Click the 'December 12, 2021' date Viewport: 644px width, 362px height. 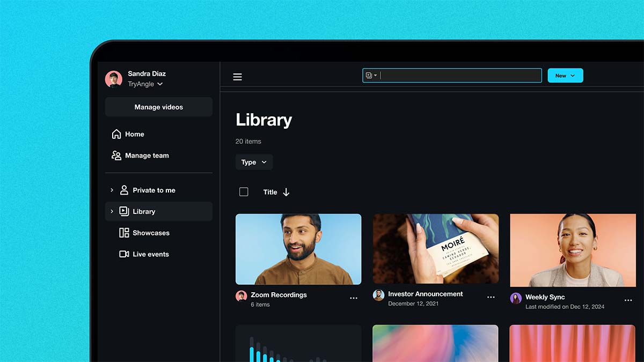[x=413, y=304]
